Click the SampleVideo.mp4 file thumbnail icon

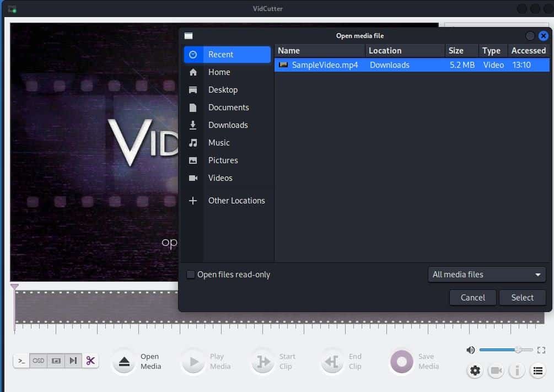point(283,65)
